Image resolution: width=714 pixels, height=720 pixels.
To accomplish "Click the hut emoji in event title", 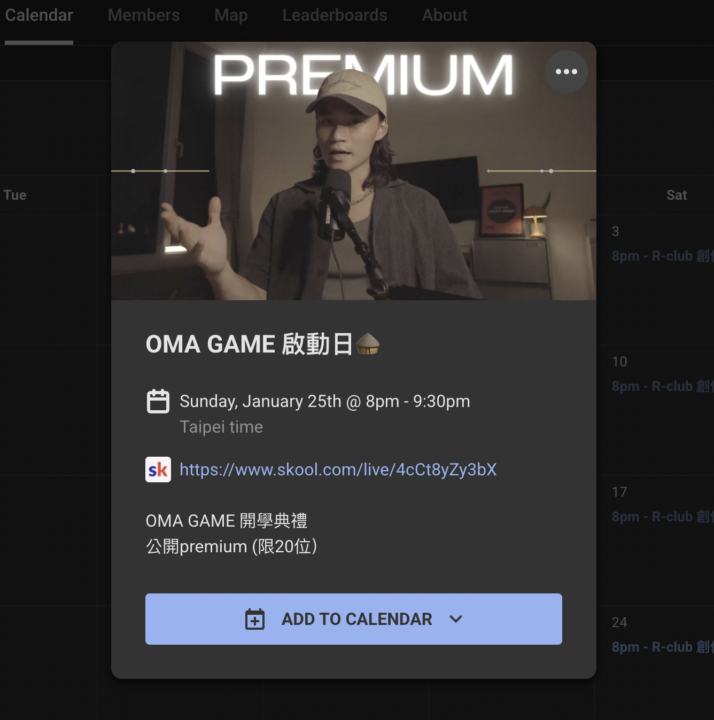I will click(x=368, y=344).
